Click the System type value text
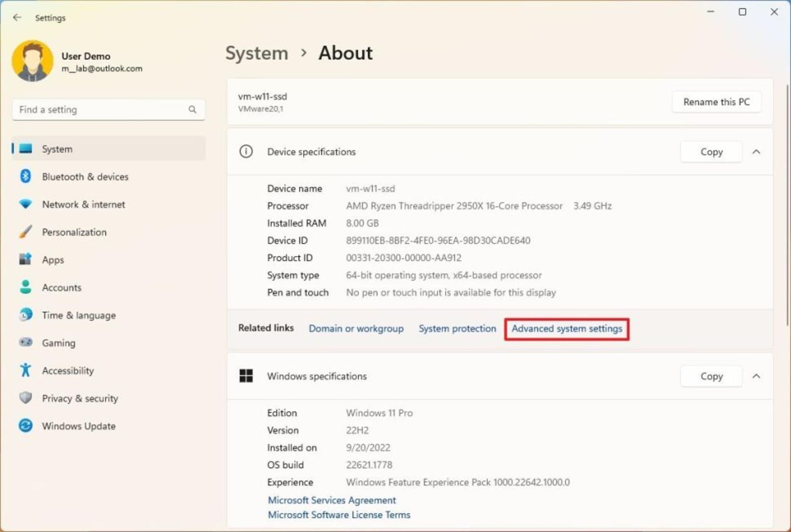The width and height of the screenshot is (791, 532). 444,275
